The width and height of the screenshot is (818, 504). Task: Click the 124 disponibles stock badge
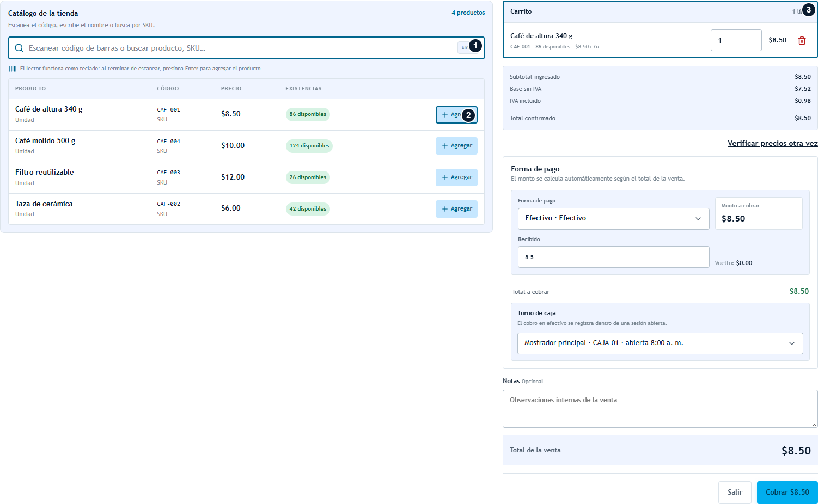309,146
